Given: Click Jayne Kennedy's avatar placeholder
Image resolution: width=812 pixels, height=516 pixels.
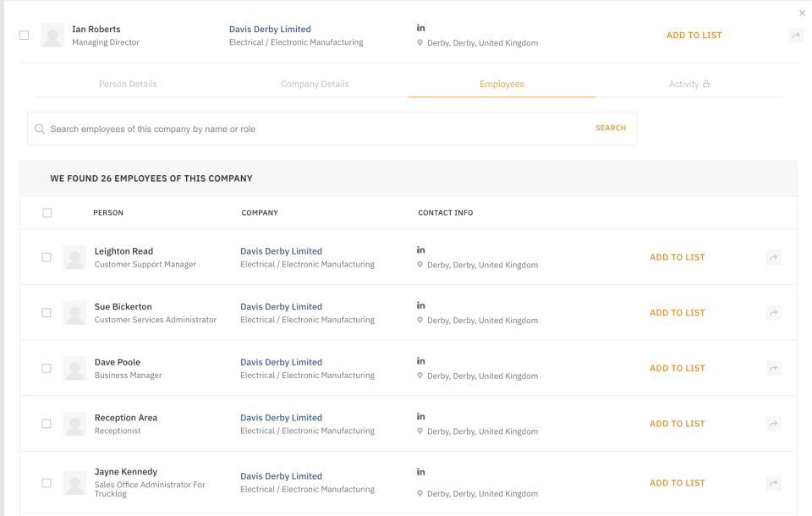Looking at the screenshot, I should pos(75,483).
